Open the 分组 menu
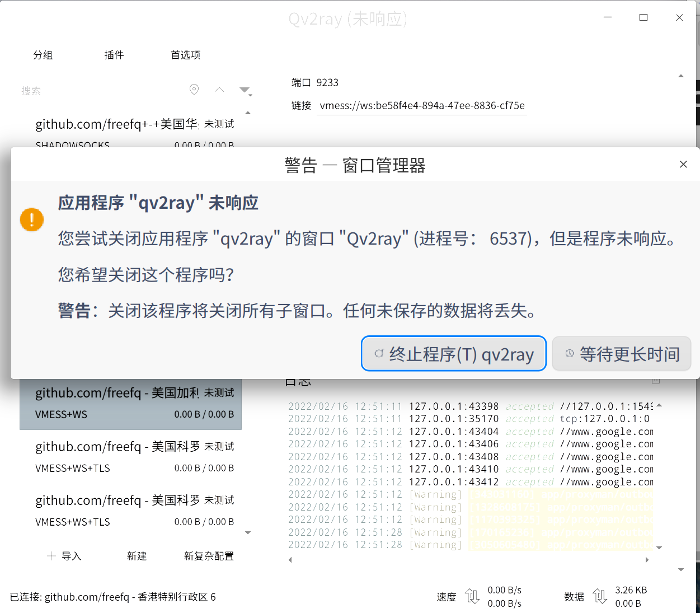700x613 pixels. [x=43, y=55]
